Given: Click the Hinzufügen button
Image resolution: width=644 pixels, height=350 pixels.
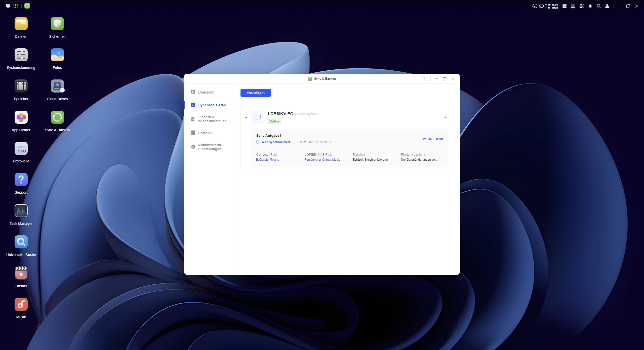Looking at the screenshot, I should 255,93.
